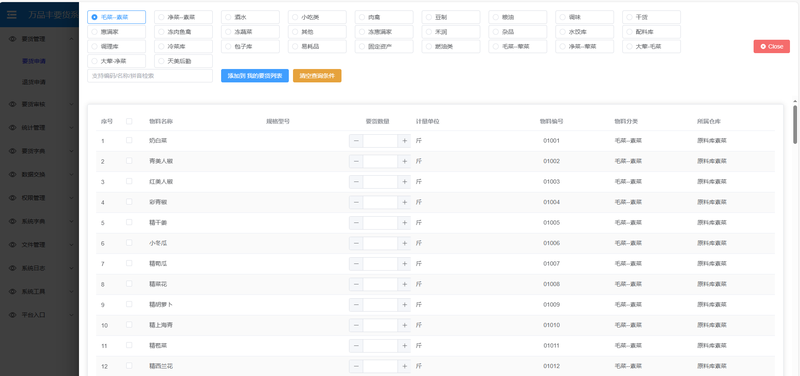The width and height of the screenshot is (800, 376).
Task: Click the eye icon beside 要货管理
Action: coord(13,39)
